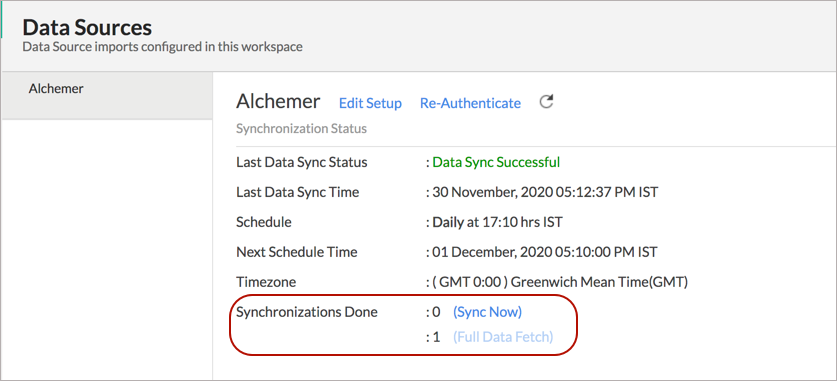Click the Alchemer heading in the details panel

tap(278, 101)
